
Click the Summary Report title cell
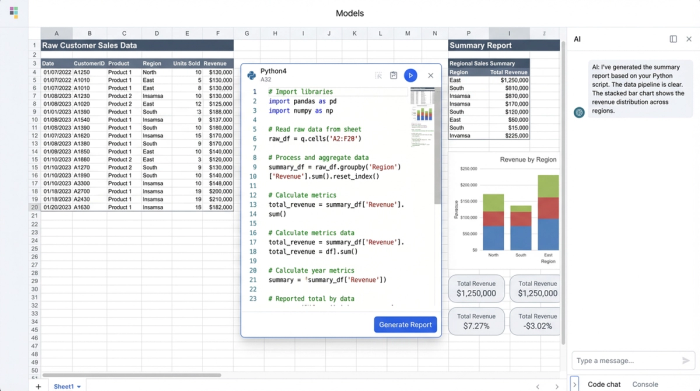click(x=504, y=45)
